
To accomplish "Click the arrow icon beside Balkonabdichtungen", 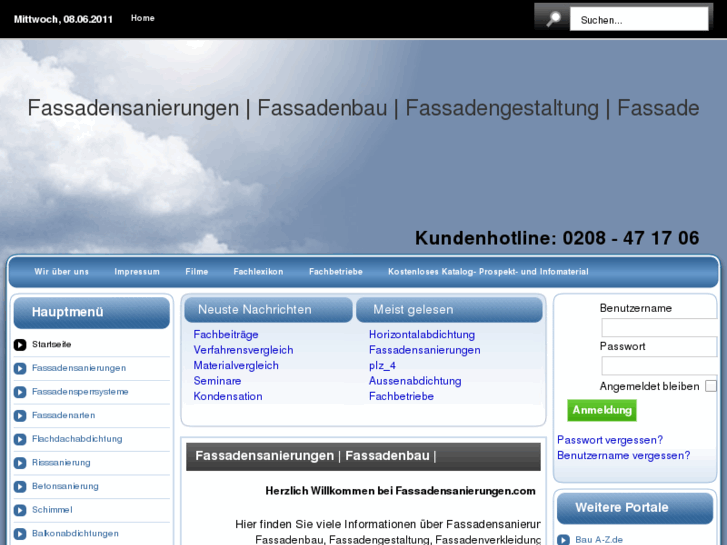I will coord(20,534).
